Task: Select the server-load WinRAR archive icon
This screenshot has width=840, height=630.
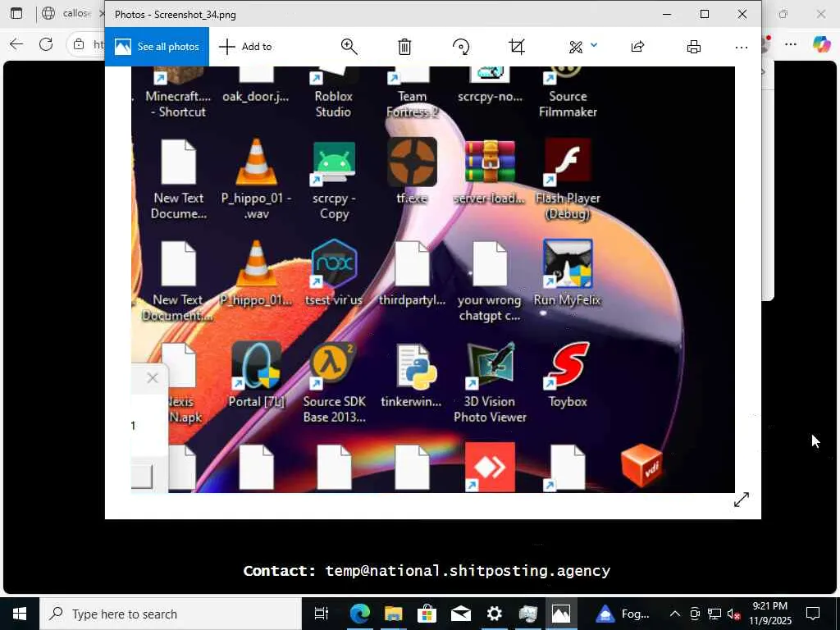Action: pos(490,162)
